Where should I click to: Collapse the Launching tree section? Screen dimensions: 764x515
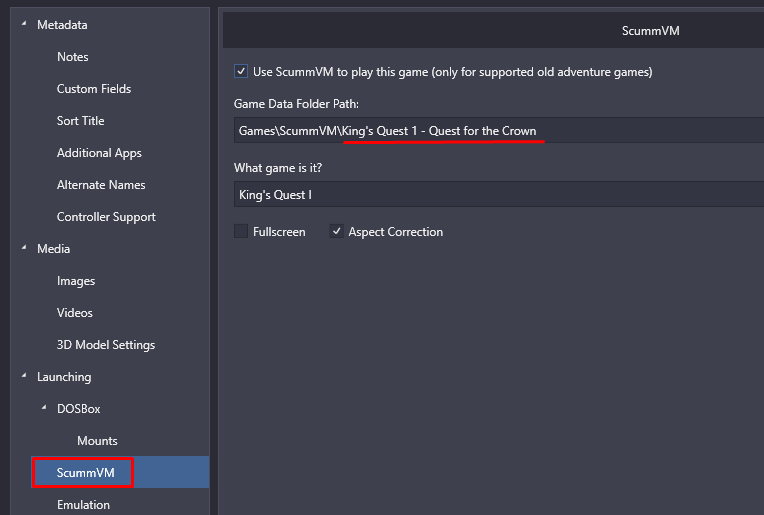[x=24, y=376]
